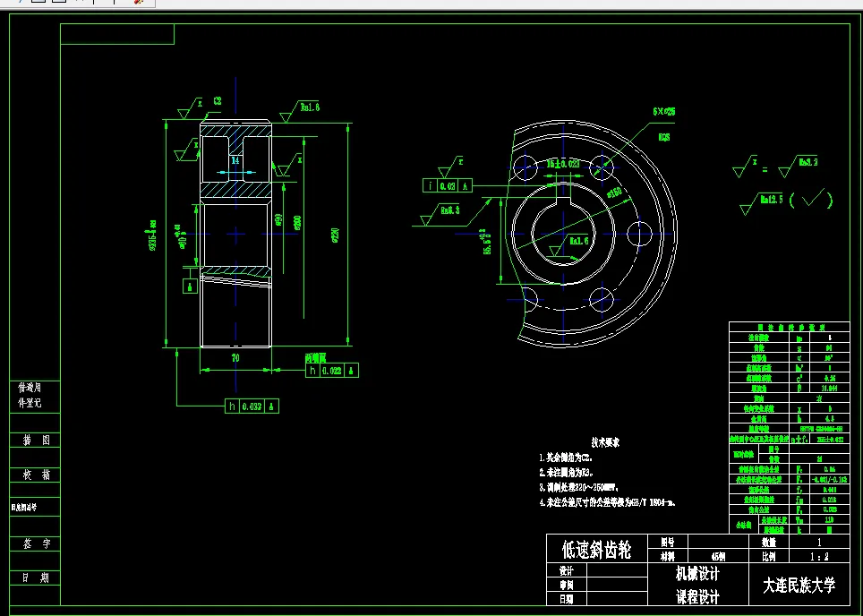Click the EQS annotation

[x=664, y=137]
